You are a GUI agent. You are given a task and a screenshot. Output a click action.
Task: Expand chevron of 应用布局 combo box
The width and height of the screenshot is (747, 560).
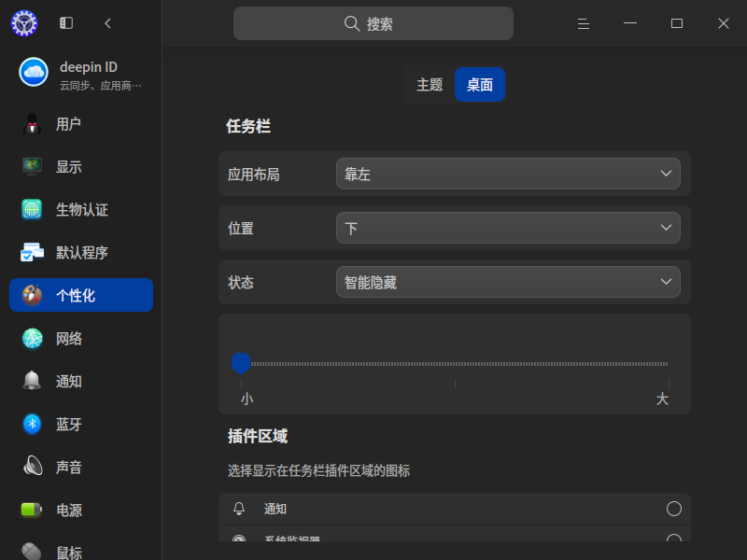coord(666,174)
